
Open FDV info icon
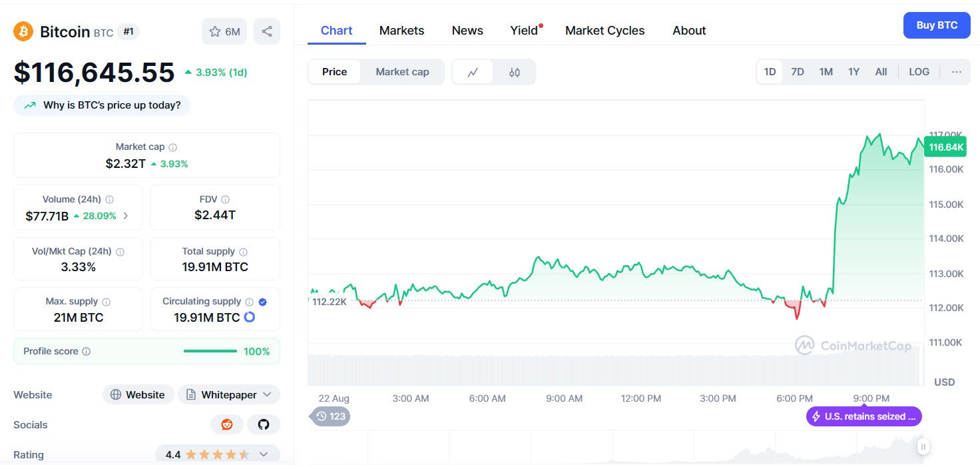[226, 199]
